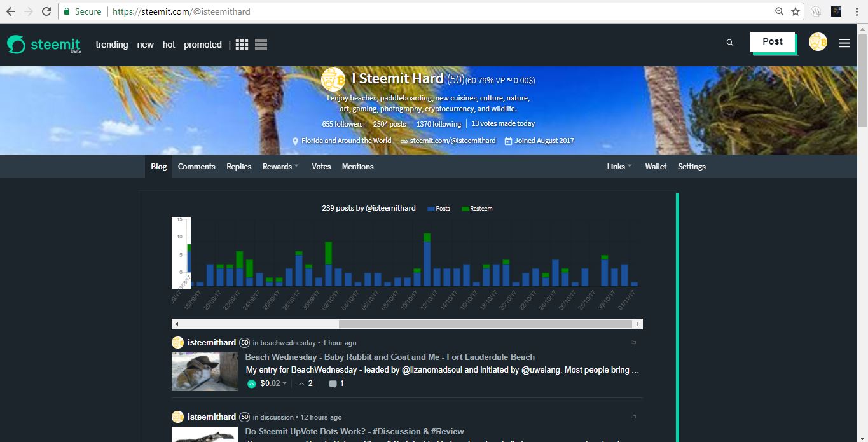Screen dimensions: 868x442
Task: View the 655 followers list
Action: (x=342, y=124)
